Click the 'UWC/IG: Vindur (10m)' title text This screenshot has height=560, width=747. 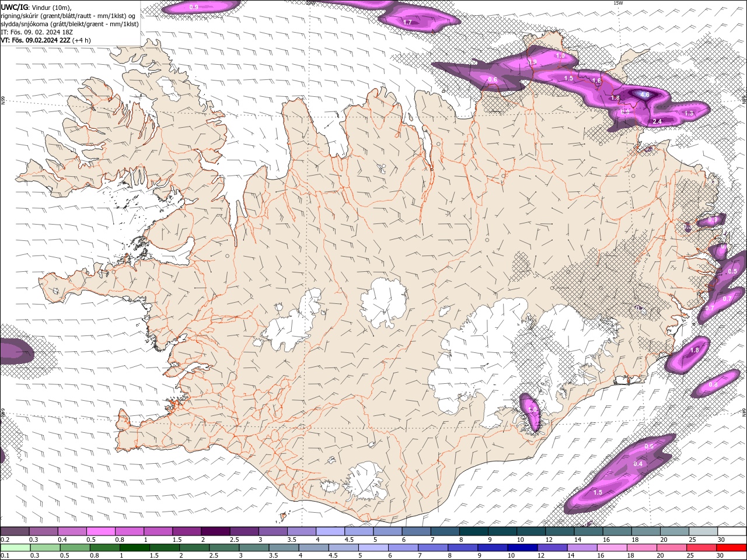pyautogui.click(x=36, y=7)
